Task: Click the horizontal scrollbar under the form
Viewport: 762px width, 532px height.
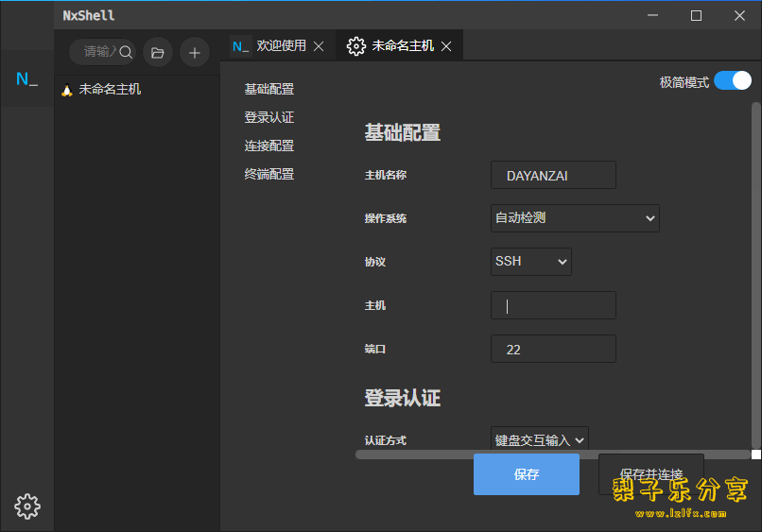Action: pos(553,455)
